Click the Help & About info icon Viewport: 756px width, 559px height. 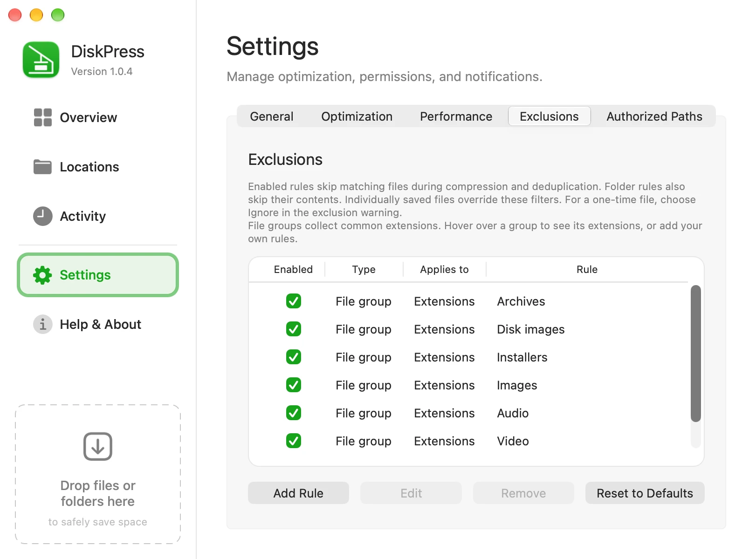[x=42, y=324]
